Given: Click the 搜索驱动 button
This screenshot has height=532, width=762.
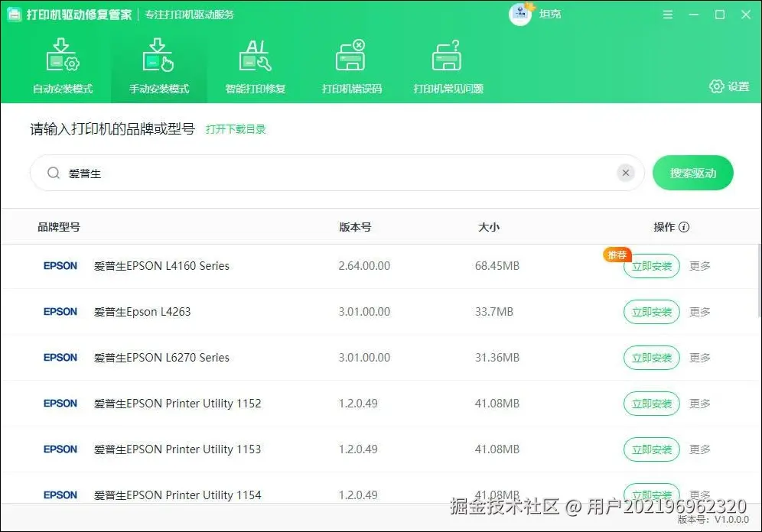Looking at the screenshot, I should [x=692, y=173].
